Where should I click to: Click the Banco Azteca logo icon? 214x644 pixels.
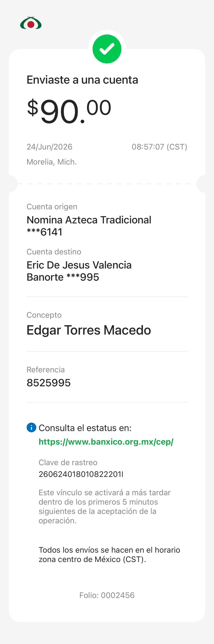click(31, 23)
